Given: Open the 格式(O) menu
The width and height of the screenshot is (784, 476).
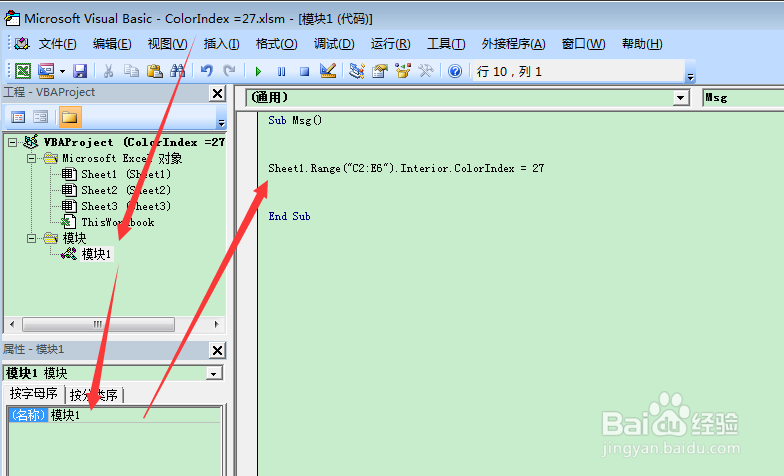Looking at the screenshot, I should tap(276, 44).
